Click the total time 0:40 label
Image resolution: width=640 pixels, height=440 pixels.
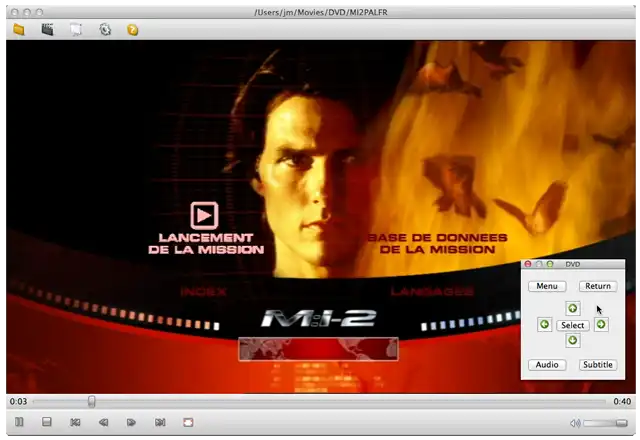coord(622,402)
